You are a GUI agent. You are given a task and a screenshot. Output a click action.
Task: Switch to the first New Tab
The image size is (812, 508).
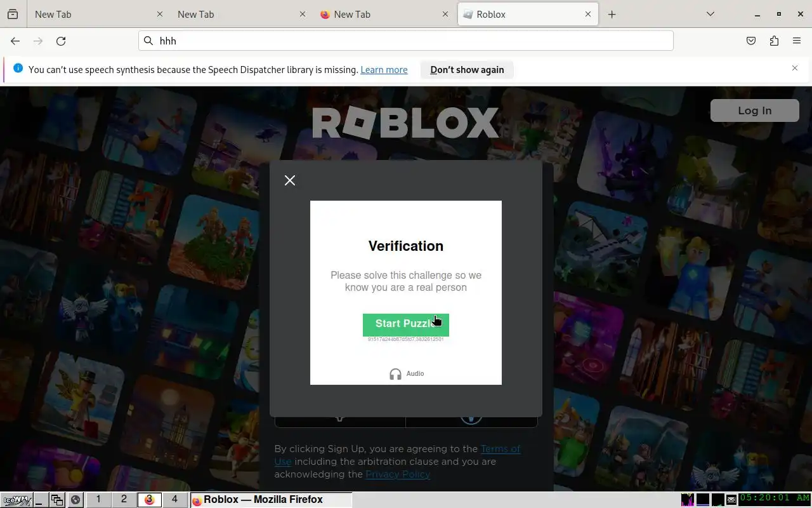[x=98, y=14]
